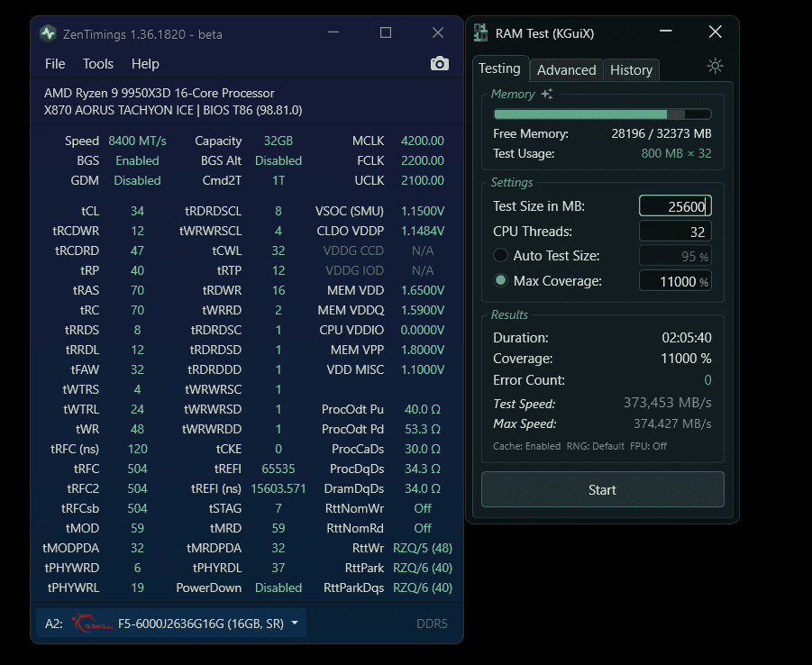The width and height of the screenshot is (812, 665).
Task: Click the AMD Ryzen 9 9950X3D processor name
Action: point(159,93)
